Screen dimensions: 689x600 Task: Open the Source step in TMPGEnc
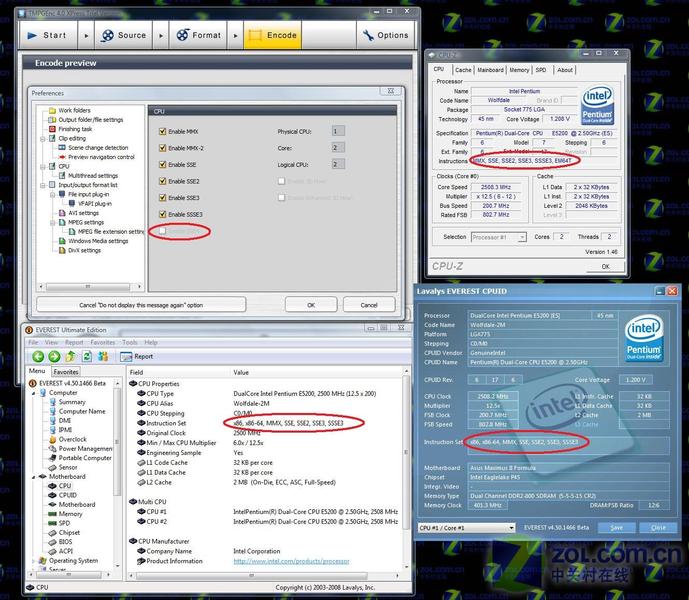123,35
